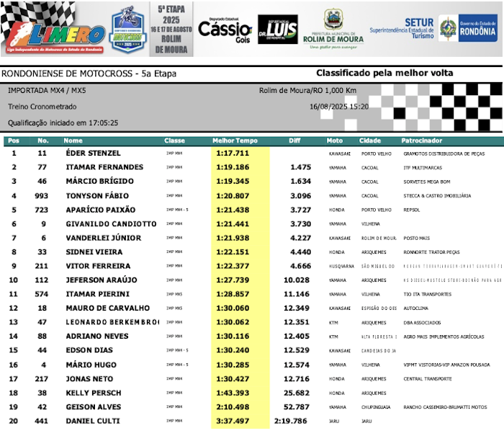Select Tonyson Fábio's number 993

[x=42, y=195]
